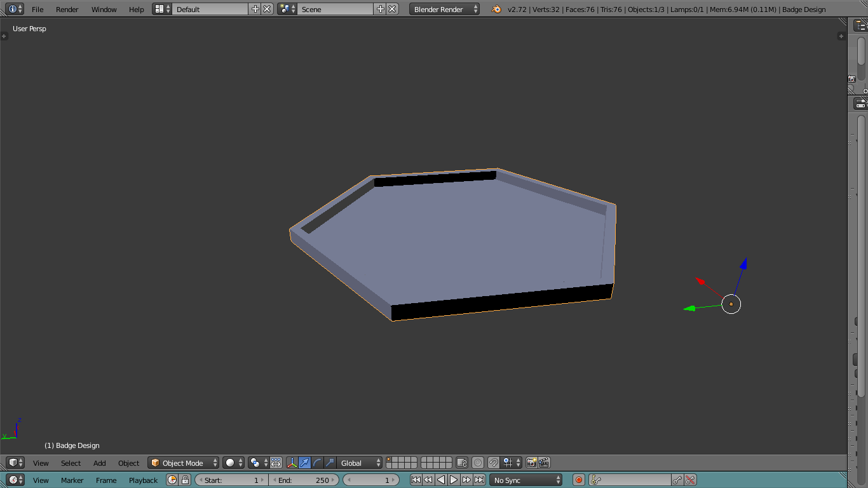Open the pivot point selector
Screen dimensions: 868x488
pos(258,463)
